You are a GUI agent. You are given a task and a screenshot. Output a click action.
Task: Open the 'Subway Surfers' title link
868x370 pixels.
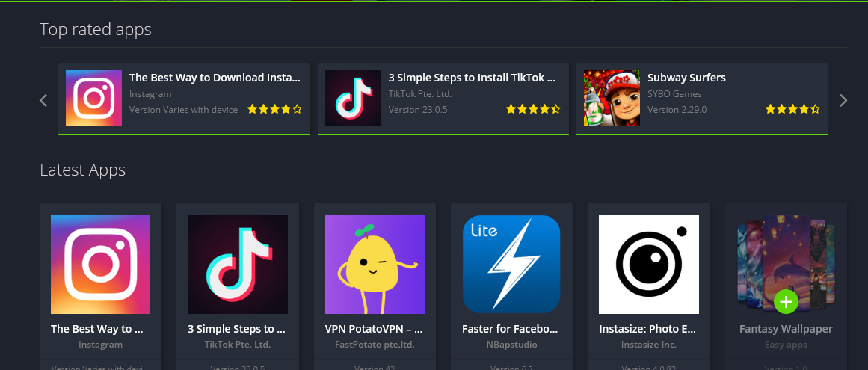pos(686,78)
